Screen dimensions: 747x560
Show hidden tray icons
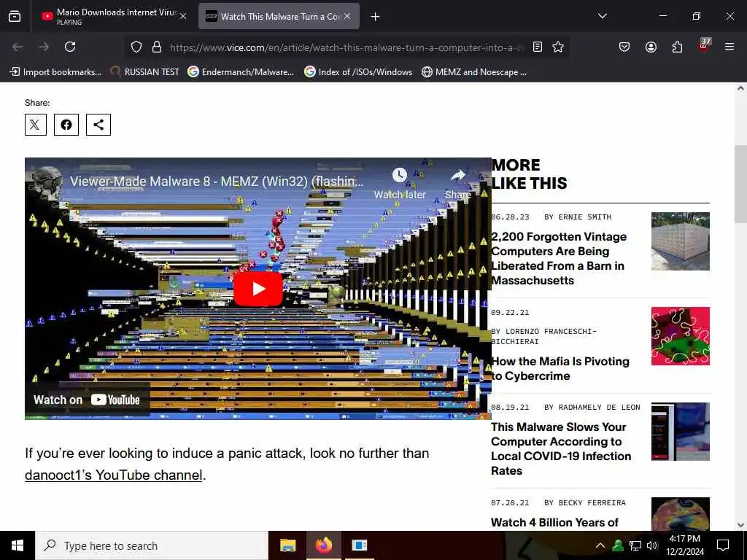pos(600,545)
